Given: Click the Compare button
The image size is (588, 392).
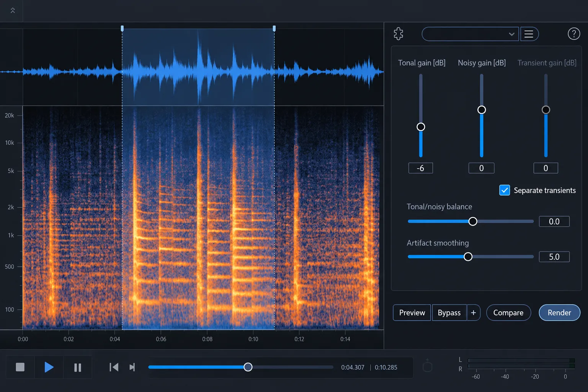Looking at the screenshot, I should point(508,313).
